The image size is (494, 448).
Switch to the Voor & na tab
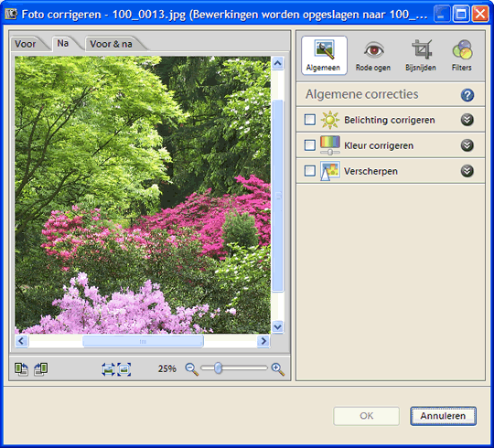[x=113, y=44]
